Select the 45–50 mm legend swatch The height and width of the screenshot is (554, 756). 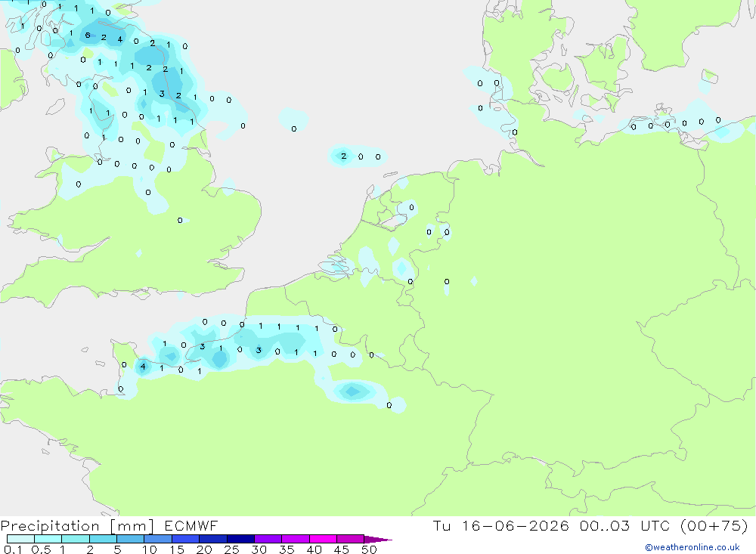(x=351, y=539)
